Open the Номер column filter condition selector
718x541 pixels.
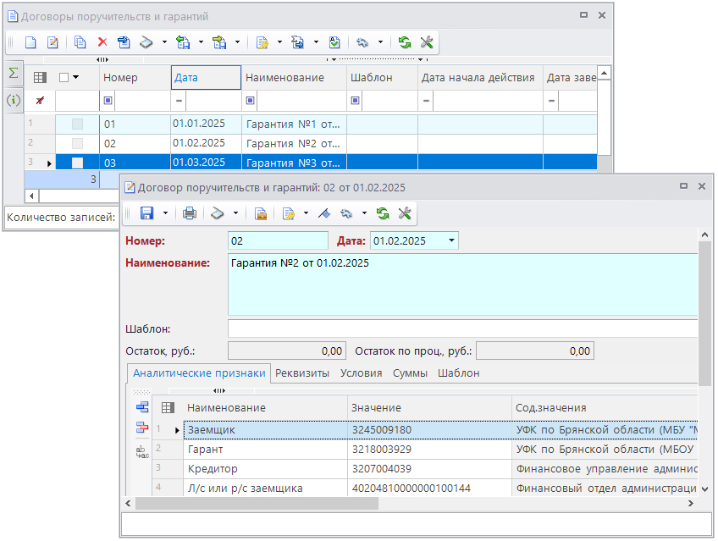click(109, 101)
